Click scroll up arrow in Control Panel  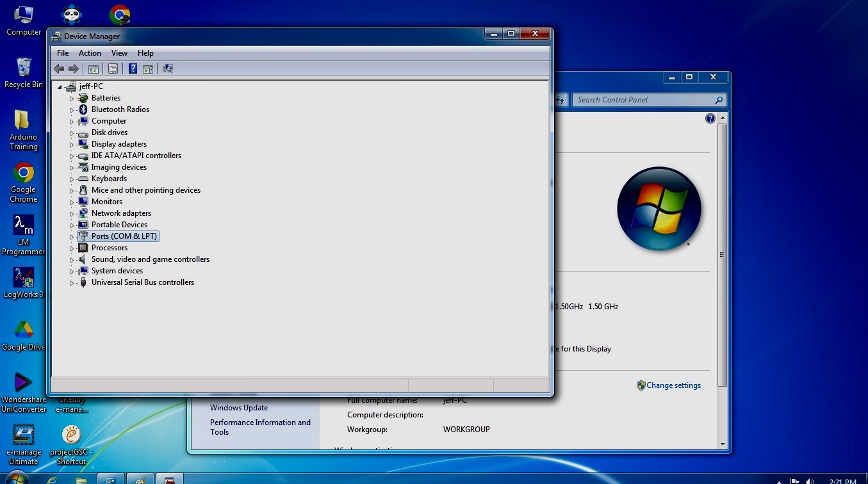(723, 118)
